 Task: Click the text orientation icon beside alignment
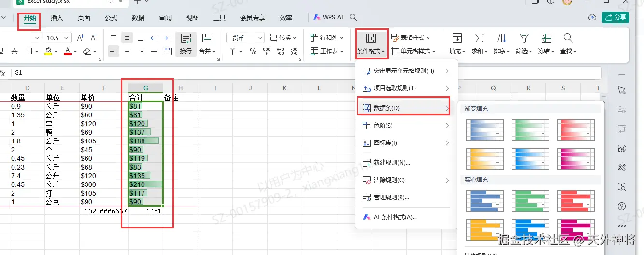click(x=167, y=51)
